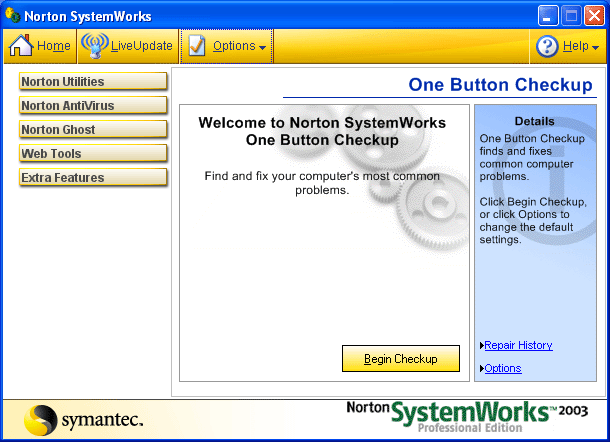The image size is (610, 442).
Task: Expand the Help dropdown arrow
Action: click(x=596, y=47)
